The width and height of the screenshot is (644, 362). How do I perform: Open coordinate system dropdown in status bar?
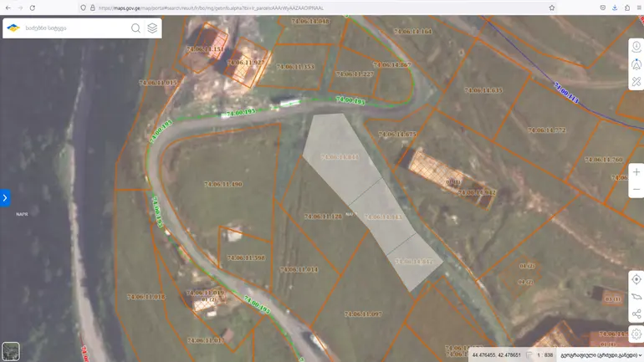601,355
